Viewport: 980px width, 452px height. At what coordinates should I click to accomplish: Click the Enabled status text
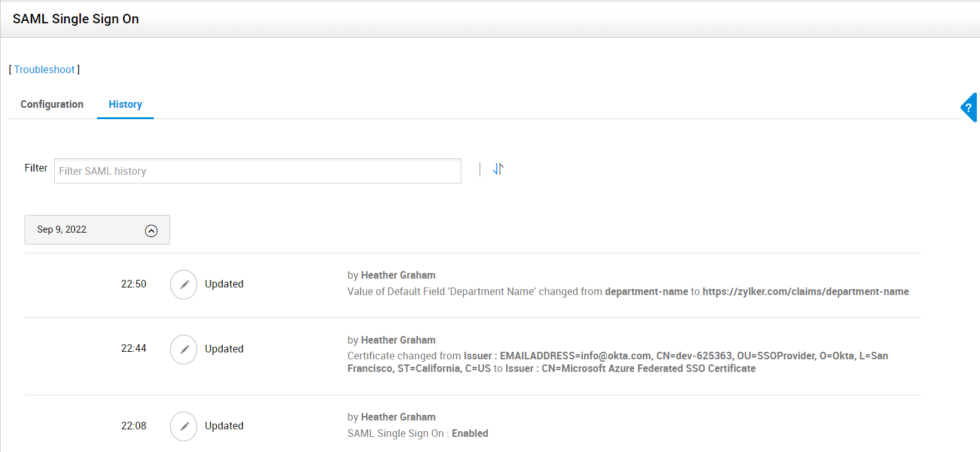(470, 434)
